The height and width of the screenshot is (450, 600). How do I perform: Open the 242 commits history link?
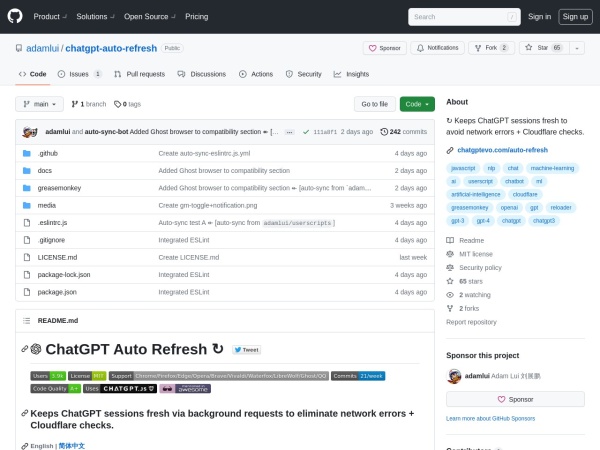tap(403, 132)
